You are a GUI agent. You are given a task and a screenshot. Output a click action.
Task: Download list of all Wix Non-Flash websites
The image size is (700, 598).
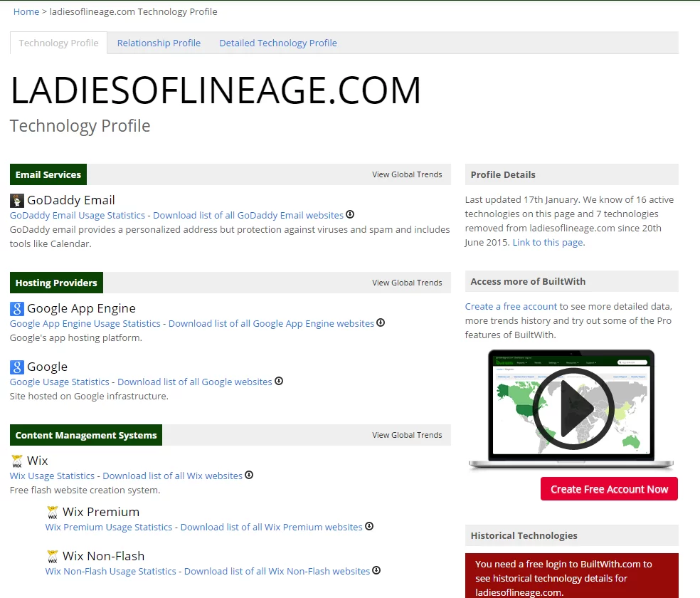[x=277, y=571]
